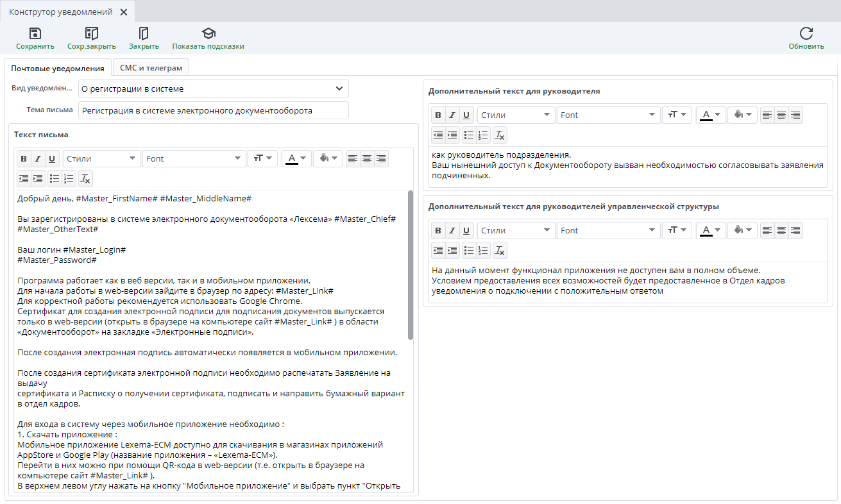Pick background fill color in Текст письма editor
Viewport: 841px width, 504px height.
328,158
